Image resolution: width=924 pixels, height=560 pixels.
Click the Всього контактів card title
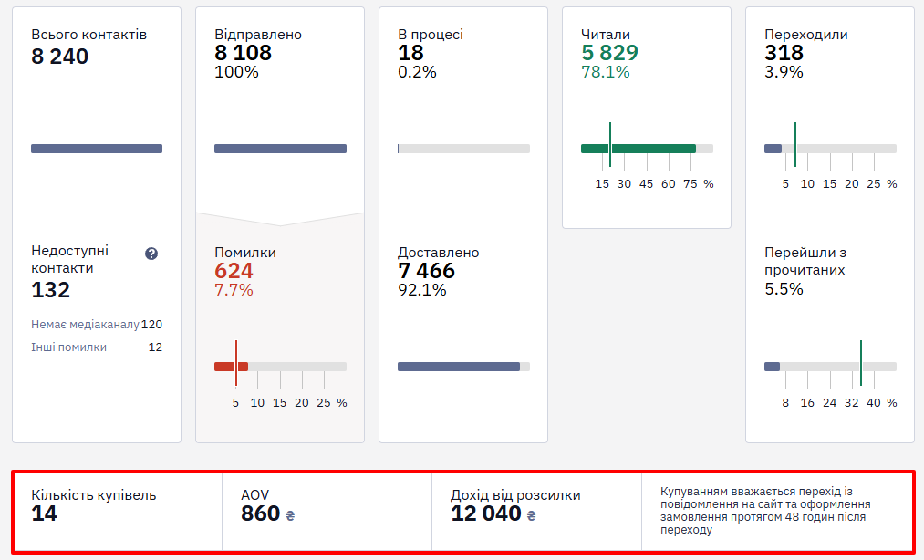89,35
